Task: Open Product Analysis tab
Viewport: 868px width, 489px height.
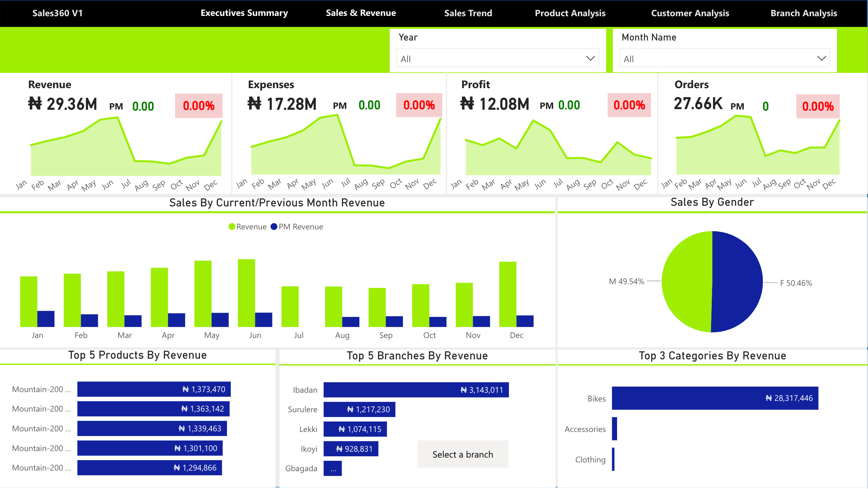Action: [570, 13]
